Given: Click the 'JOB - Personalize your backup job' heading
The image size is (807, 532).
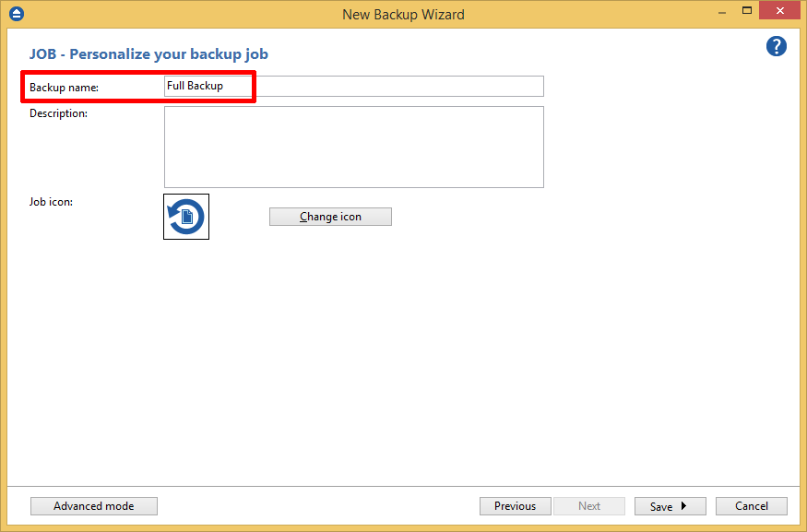Looking at the screenshot, I should [x=148, y=54].
